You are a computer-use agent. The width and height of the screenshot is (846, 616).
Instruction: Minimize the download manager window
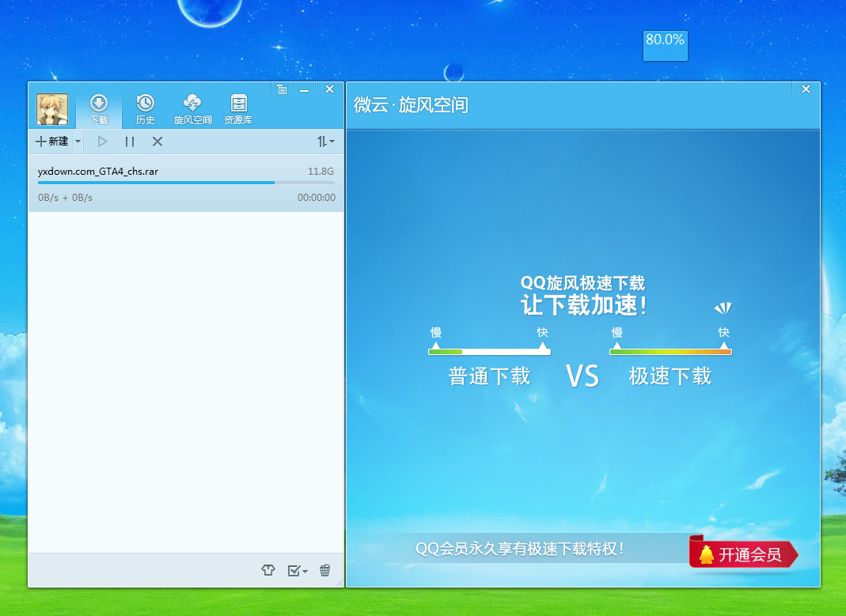pos(305,90)
